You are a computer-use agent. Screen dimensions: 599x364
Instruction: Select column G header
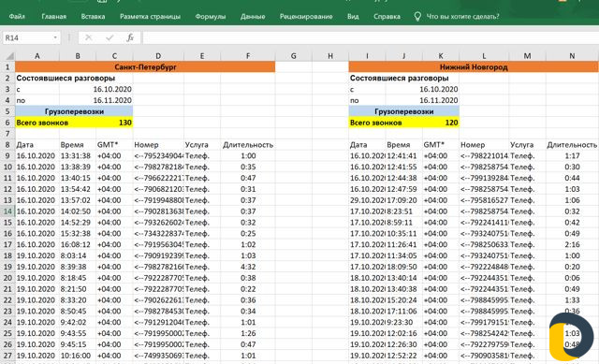293,56
